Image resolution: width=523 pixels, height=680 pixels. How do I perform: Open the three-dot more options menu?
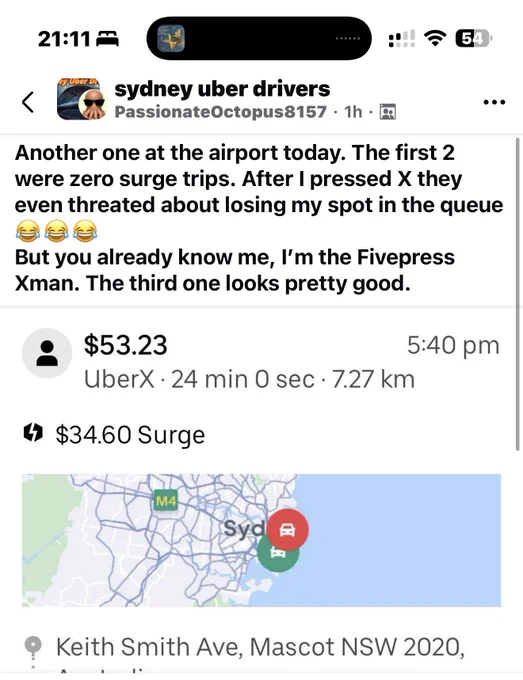click(x=494, y=102)
